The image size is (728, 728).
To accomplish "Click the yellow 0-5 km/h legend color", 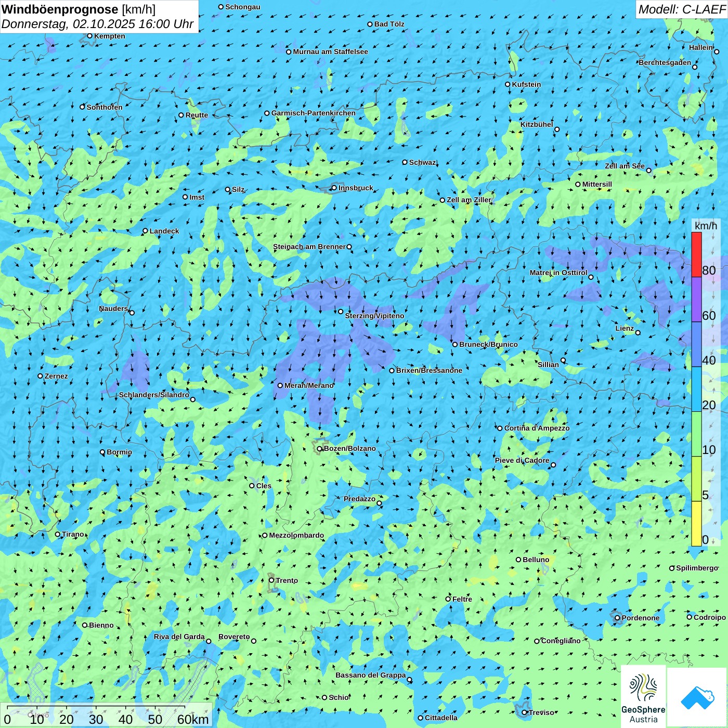I will point(696,524).
